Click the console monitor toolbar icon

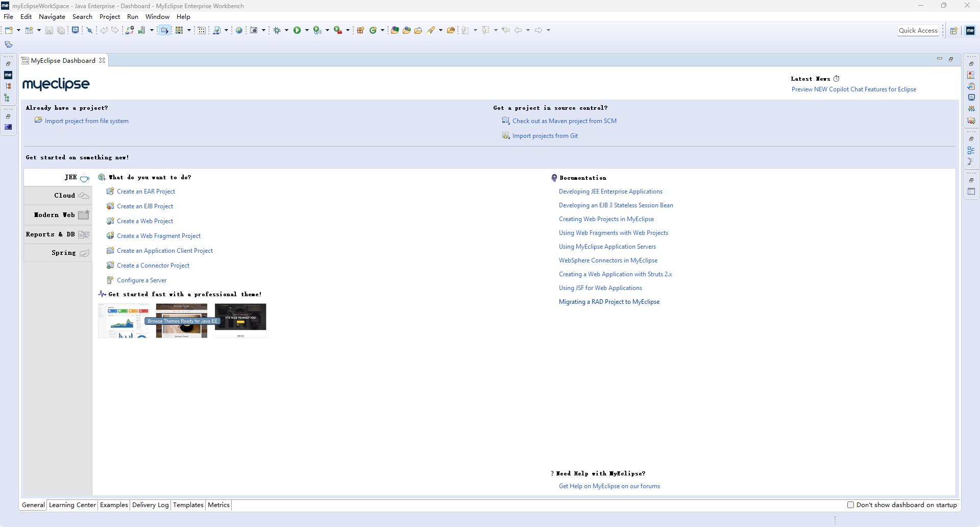(x=76, y=30)
